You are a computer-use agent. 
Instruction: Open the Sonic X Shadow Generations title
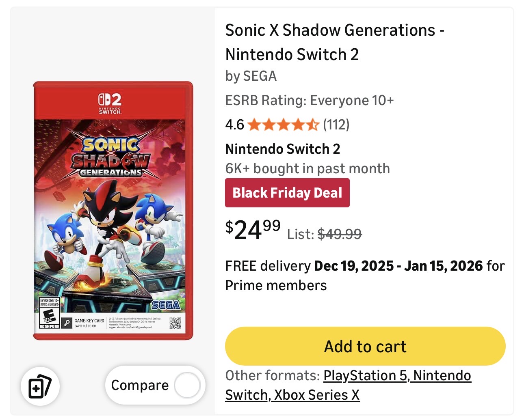pos(334,42)
